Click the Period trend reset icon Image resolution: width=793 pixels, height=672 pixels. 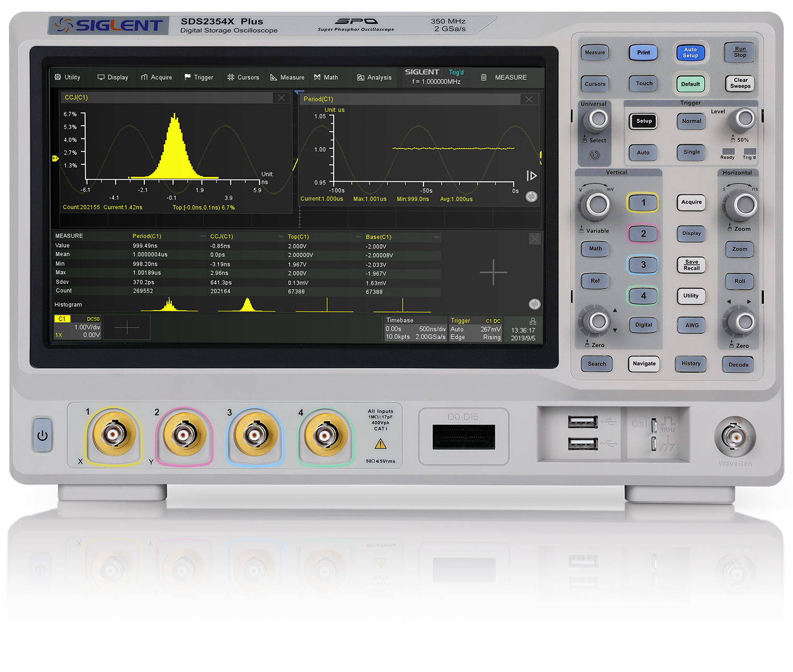(x=531, y=197)
